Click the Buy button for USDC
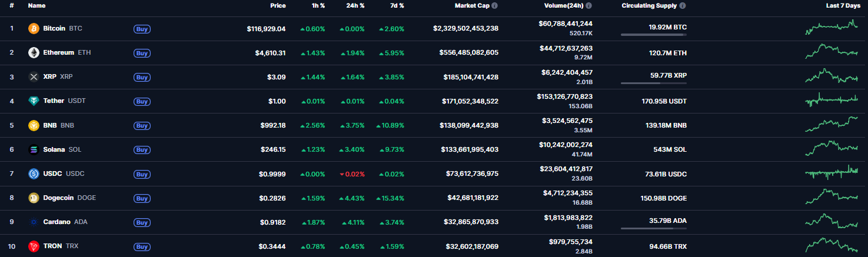The image size is (868, 257). click(x=142, y=174)
